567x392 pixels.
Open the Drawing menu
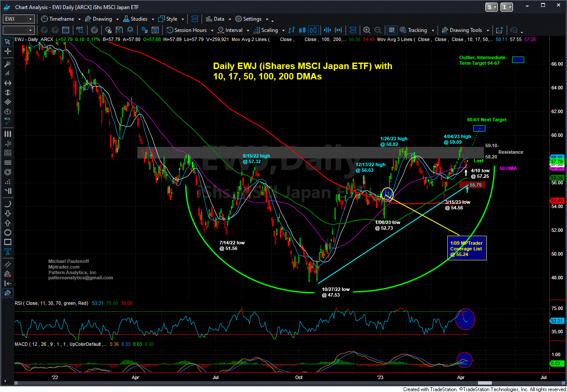(99, 19)
